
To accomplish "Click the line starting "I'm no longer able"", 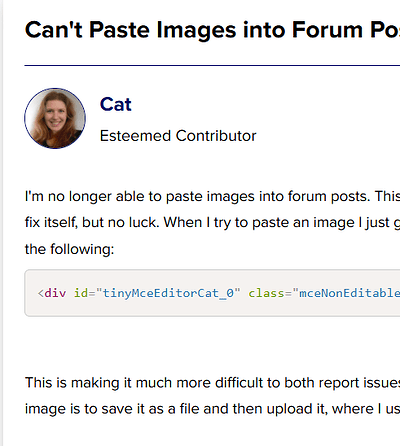I will coord(212,196).
